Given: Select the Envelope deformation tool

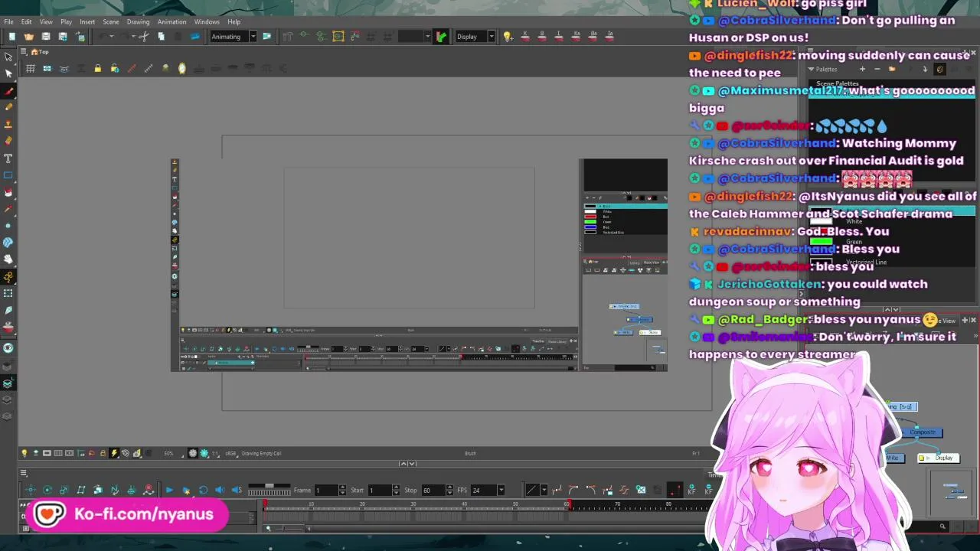Looking at the screenshot, I should tap(8, 292).
